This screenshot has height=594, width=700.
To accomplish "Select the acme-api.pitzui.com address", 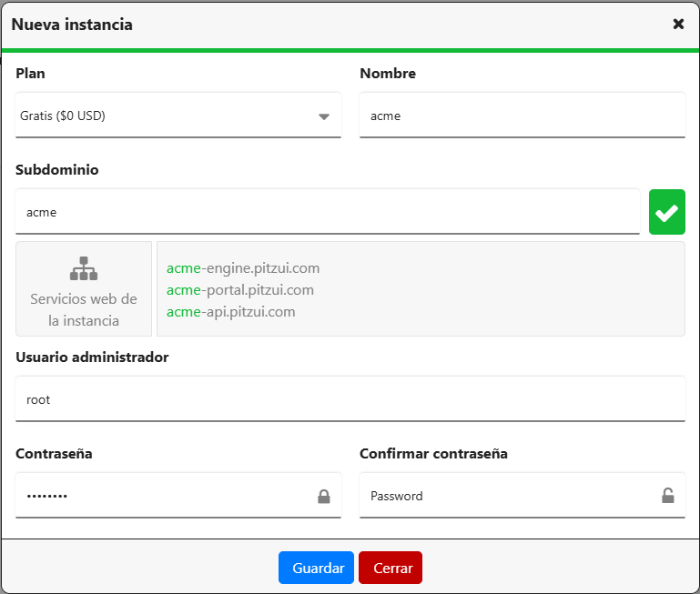I will (x=231, y=312).
